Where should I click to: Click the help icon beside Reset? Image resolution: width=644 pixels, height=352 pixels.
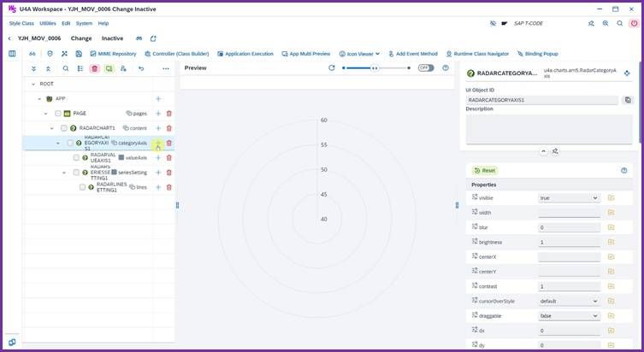click(x=623, y=171)
